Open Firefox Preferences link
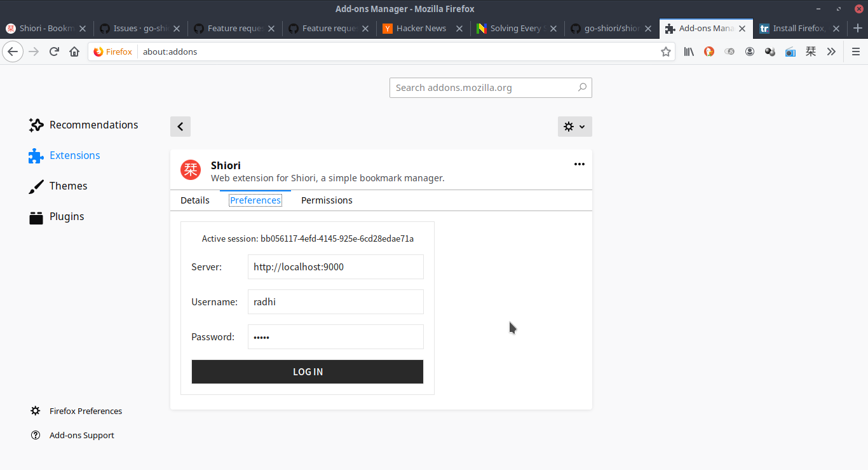868x470 pixels. pyautogui.click(x=76, y=411)
